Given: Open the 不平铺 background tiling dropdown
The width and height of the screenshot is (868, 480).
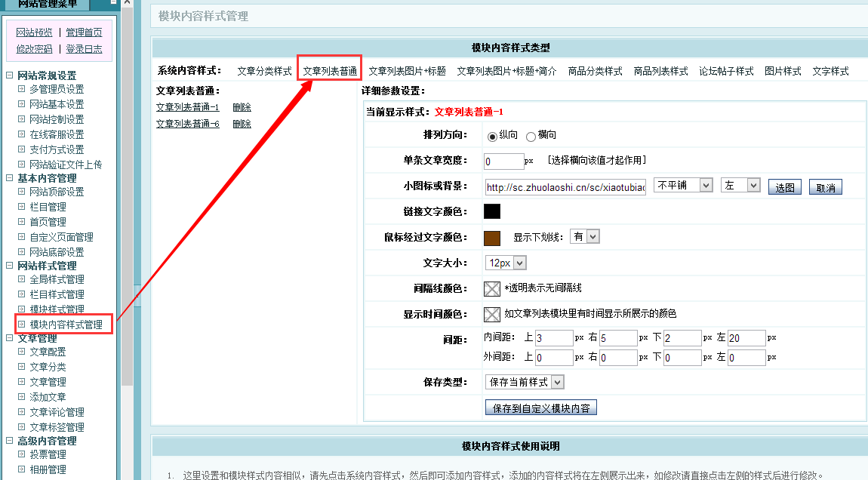Looking at the screenshot, I should click(x=683, y=186).
